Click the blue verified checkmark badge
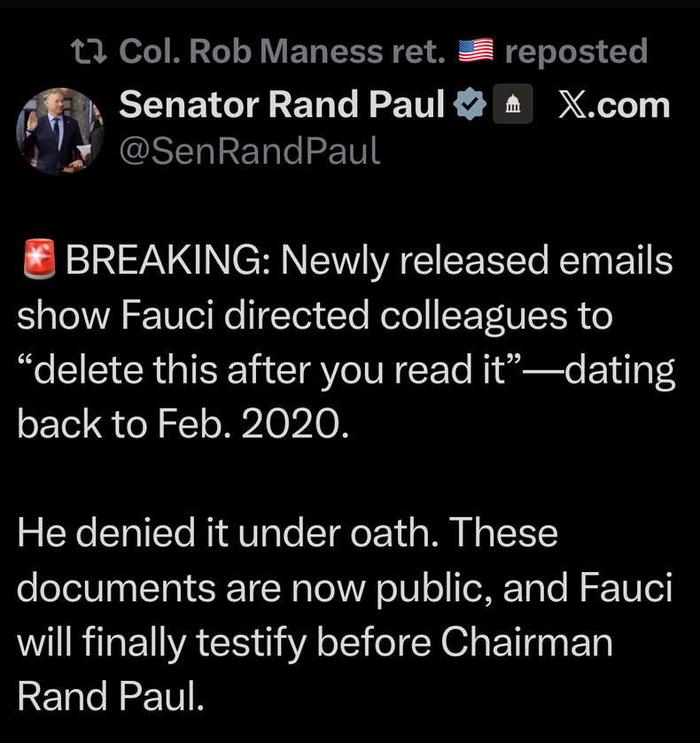Viewport: 700px width, 743px height. click(470, 104)
